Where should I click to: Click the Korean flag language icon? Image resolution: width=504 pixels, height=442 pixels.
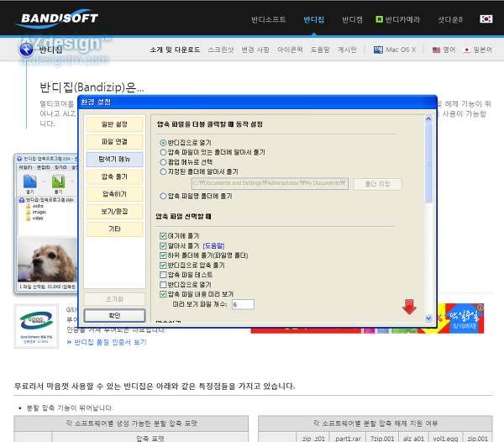tap(486, 19)
